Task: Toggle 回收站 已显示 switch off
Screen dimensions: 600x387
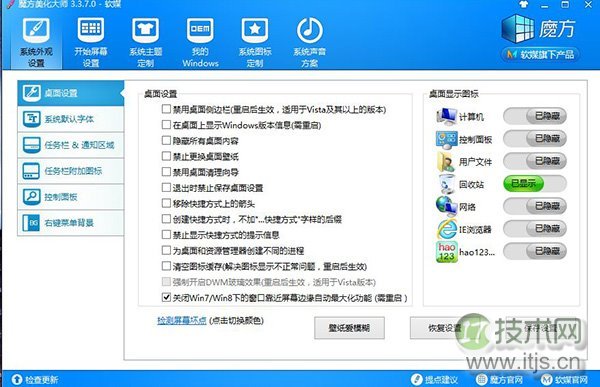Action: [x=535, y=184]
